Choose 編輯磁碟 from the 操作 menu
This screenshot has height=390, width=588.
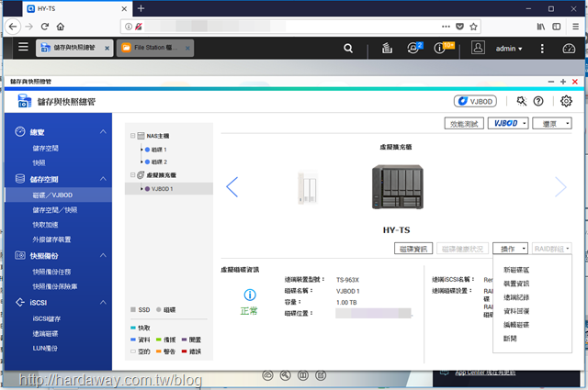516,325
